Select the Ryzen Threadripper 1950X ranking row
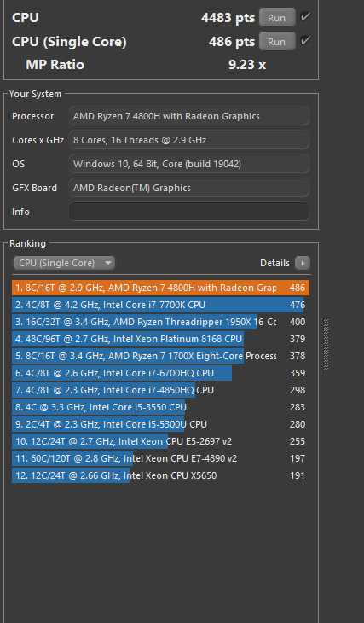364x623 pixels. pos(161,322)
